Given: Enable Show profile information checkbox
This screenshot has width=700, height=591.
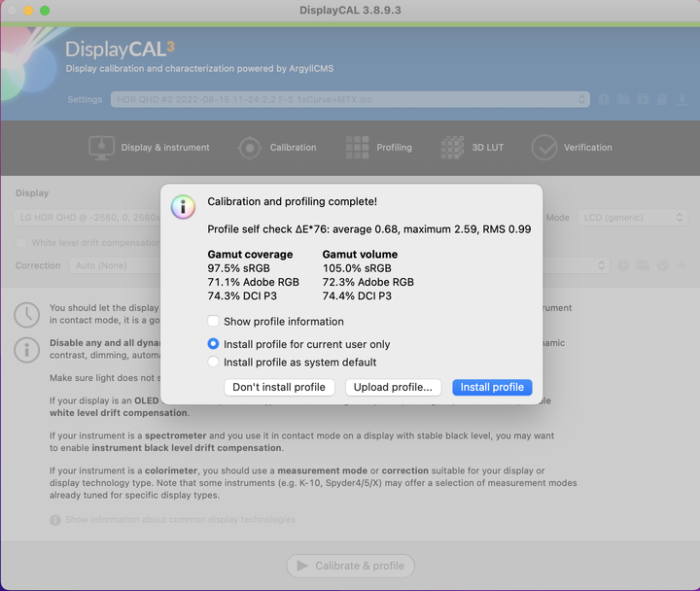Looking at the screenshot, I should (x=214, y=322).
